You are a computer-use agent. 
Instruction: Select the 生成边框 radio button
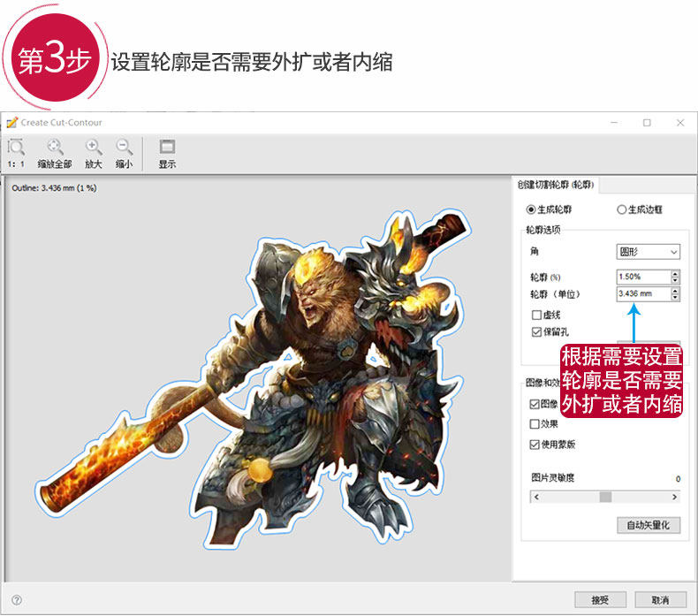(x=621, y=209)
